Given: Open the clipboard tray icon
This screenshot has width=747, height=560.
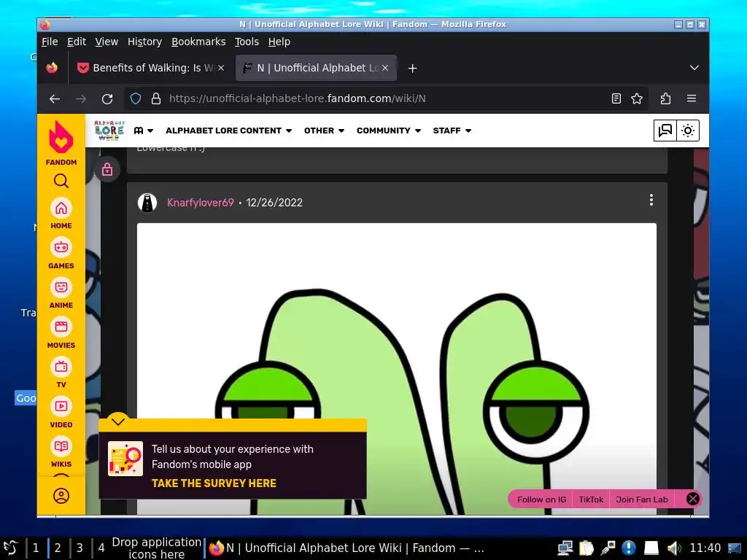Looking at the screenshot, I should tap(587, 548).
